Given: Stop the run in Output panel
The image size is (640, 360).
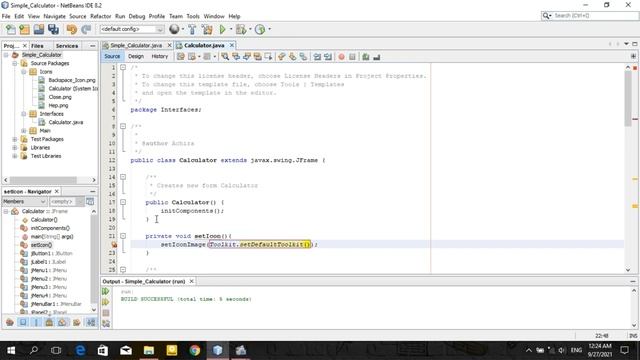Looking at the screenshot, I should [x=106, y=313].
